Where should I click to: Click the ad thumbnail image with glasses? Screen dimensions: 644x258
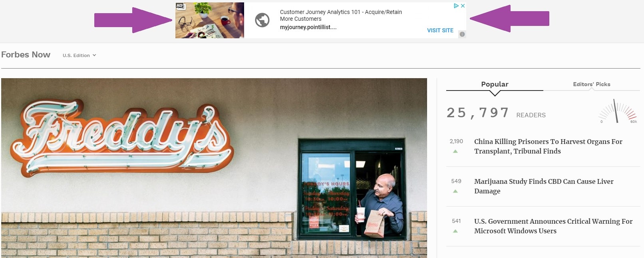pos(210,20)
